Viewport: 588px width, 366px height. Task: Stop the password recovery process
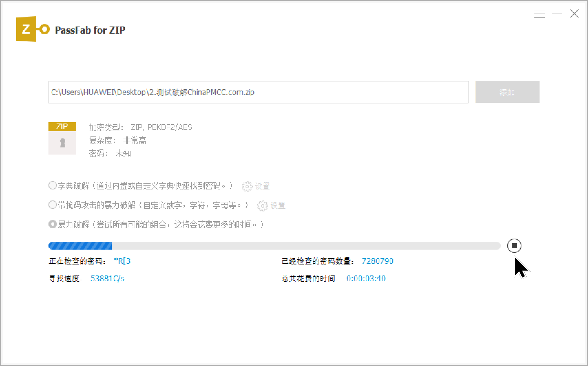[514, 246]
